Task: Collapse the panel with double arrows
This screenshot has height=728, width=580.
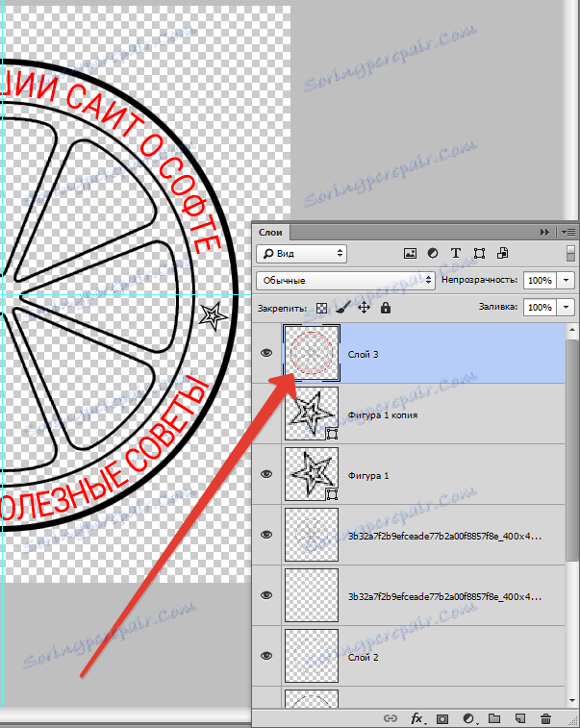Action: tap(544, 232)
